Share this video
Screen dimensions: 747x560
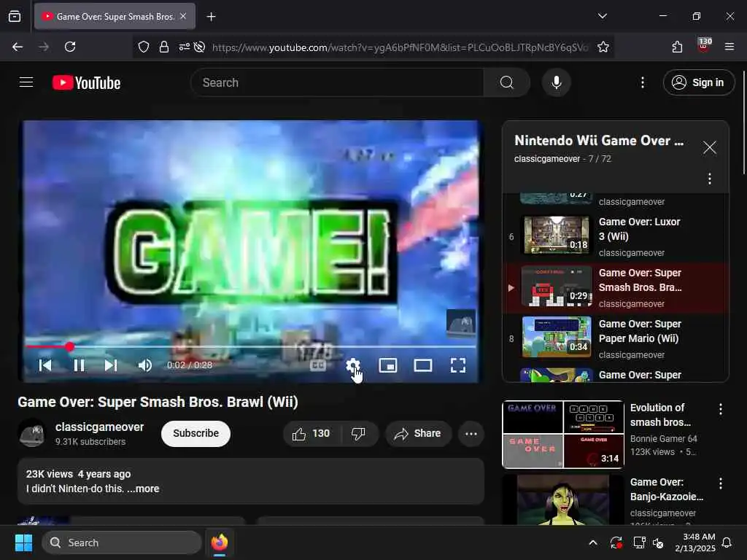click(418, 433)
